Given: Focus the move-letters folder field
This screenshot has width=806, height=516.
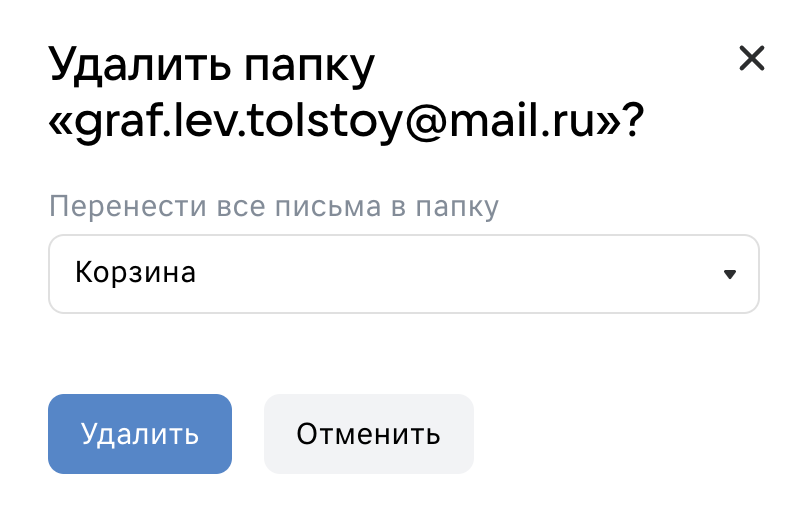Looking at the screenshot, I should coord(404,274).
